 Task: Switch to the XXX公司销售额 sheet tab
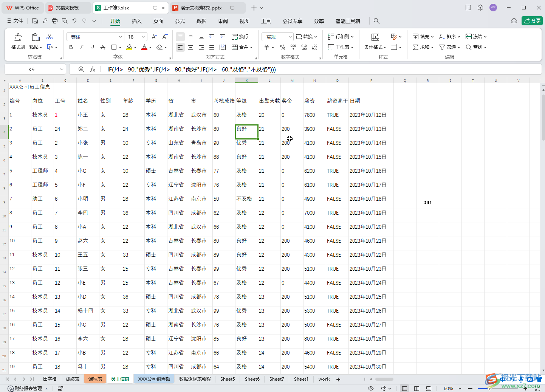point(154,379)
